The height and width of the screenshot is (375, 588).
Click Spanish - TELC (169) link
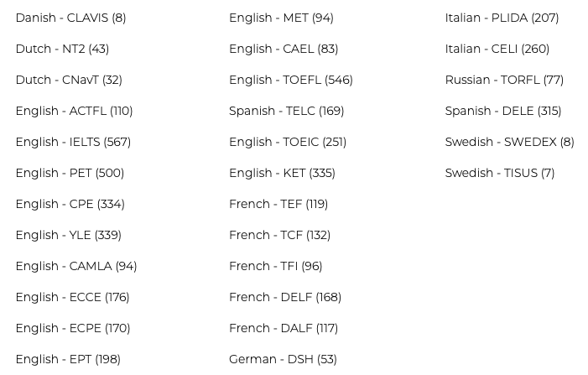[286, 112]
